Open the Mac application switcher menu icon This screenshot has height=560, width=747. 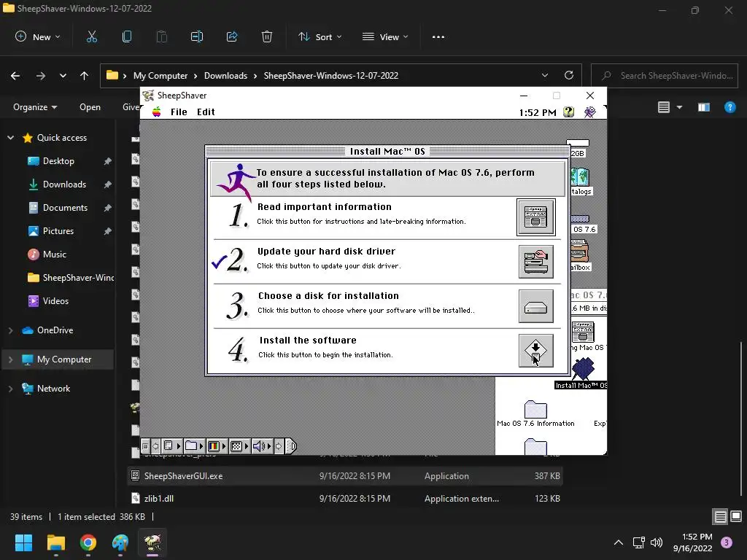589,112
